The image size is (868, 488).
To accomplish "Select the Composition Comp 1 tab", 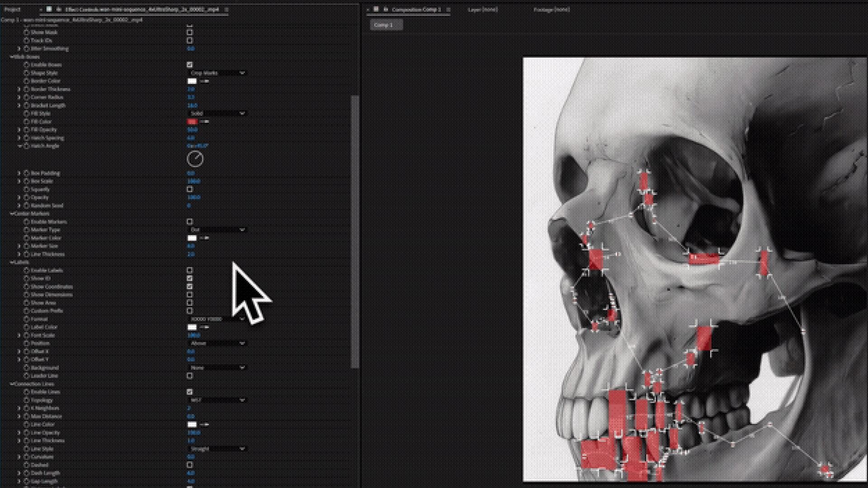I will 416,9.
